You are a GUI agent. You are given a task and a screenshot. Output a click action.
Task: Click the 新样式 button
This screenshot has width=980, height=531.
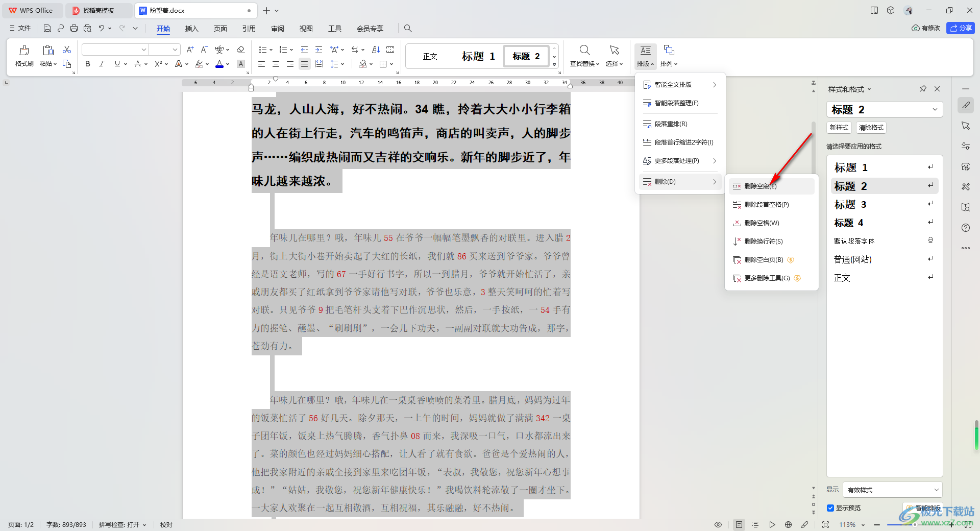coord(839,128)
